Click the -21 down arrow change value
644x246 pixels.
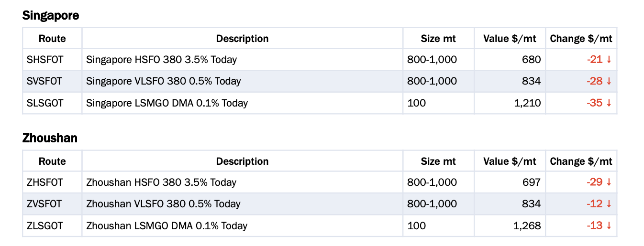(x=599, y=60)
